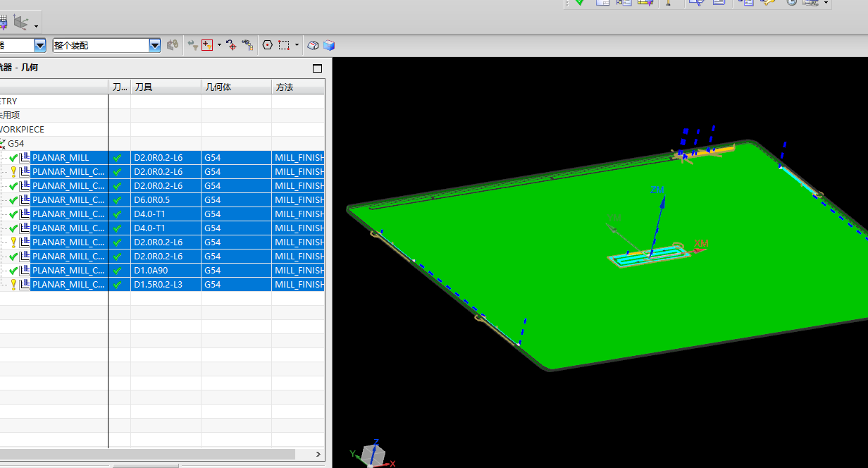Click the crosshair icon with the curved arrow
This screenshot has height=468, width=868.
coord(230,45)
